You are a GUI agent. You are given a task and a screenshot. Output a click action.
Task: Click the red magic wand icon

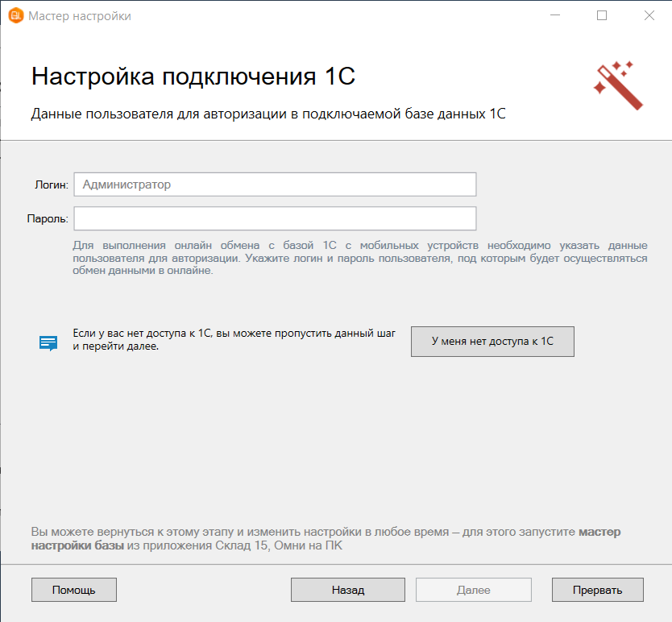[x=618, y=85]
